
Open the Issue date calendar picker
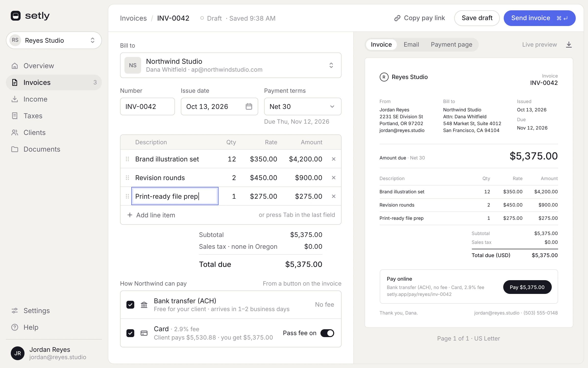(x=249, y=106)
